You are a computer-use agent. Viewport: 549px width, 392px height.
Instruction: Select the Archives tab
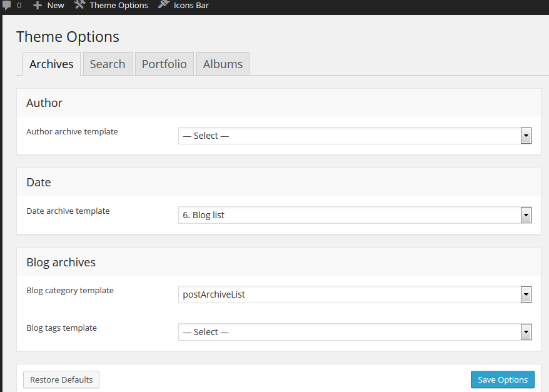(x=51, y=64)
